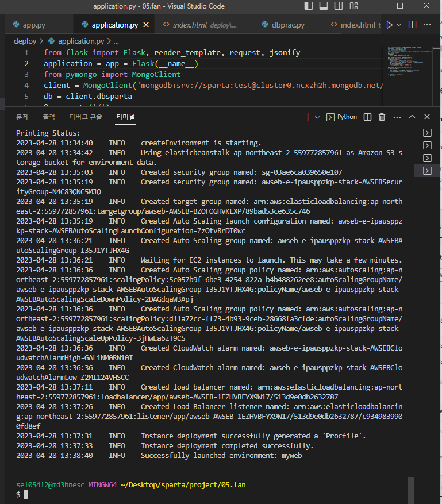
Task: Click 'db = client.dbsparta' code line
Action: click(x=88, y=97)
